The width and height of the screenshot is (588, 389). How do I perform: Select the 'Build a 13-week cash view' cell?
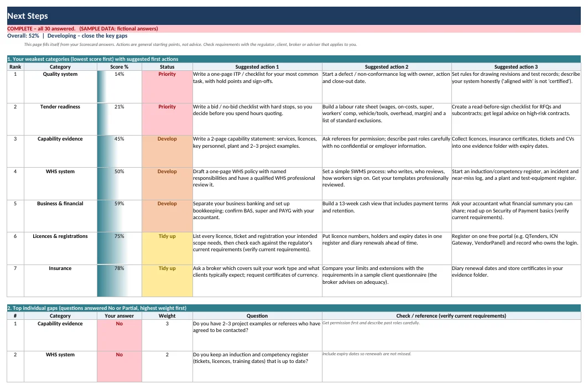387,216
